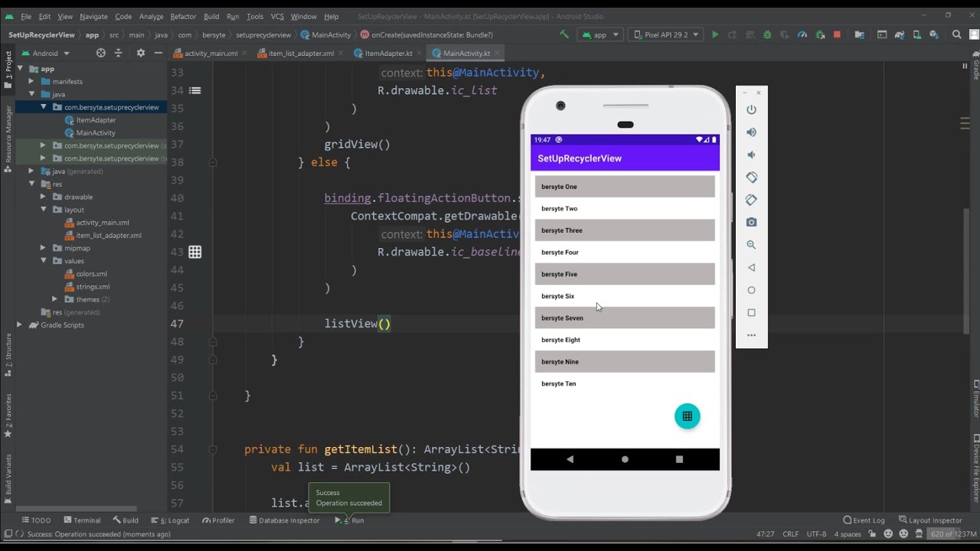980x551 pixels.
Task: Open the Terminal tool window
Action: 83,520
